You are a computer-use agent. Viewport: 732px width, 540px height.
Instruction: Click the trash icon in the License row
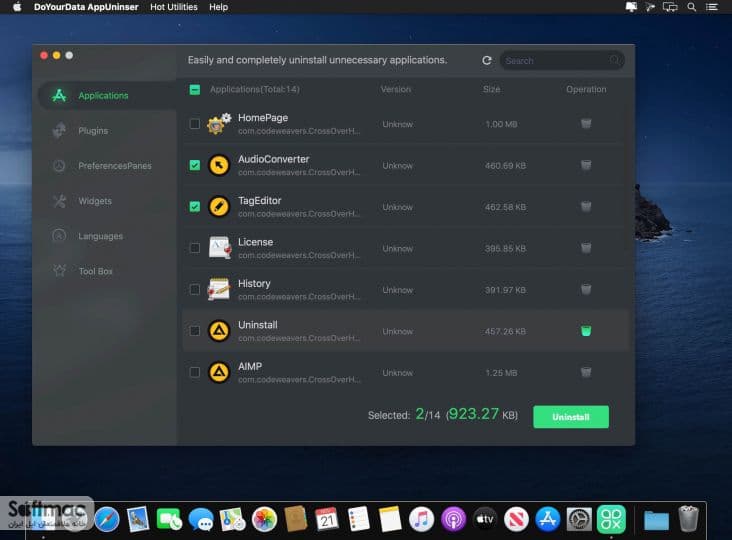click(x=585, y=248)
